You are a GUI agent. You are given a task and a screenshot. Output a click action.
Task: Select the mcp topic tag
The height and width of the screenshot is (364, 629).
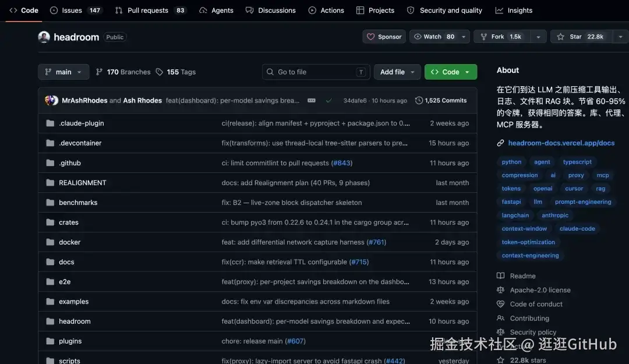(603, 175)
